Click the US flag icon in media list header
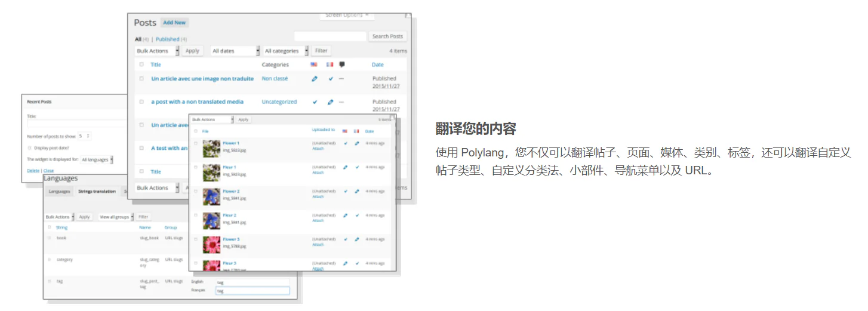This screenshot has height=311, width=868. (x=346, y=131)
